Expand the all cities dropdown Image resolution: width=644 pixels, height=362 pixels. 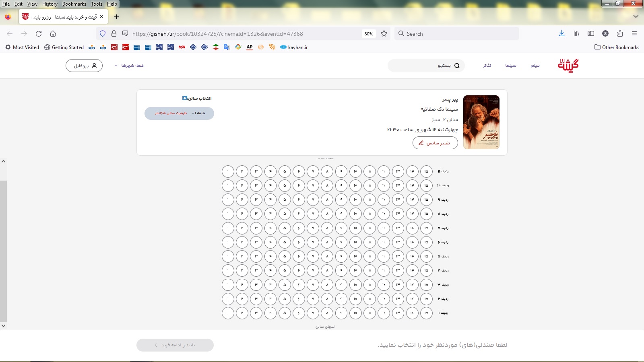pyautogui.click(x=129, y=66)
